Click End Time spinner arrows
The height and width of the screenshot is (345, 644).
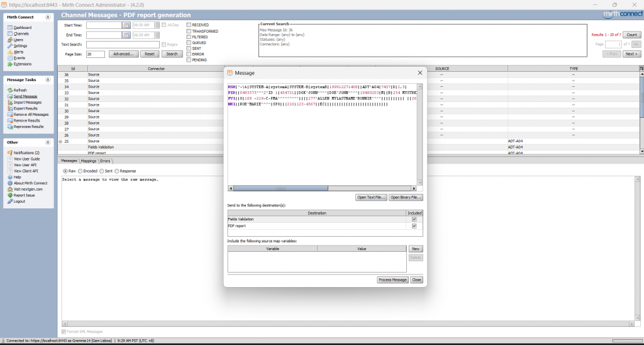pos(157,35)
